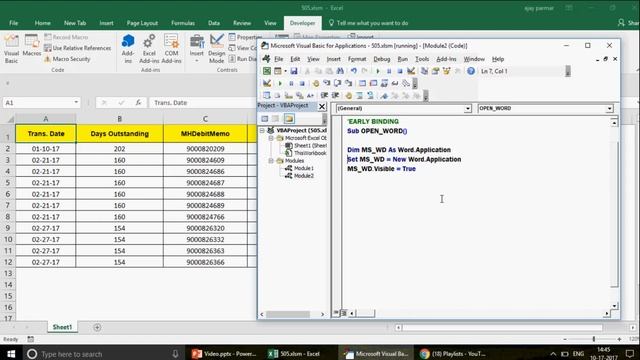Select the Sheet1 worksheet tab
Viewport: 640px width, 360px height.
pos(62,327)
